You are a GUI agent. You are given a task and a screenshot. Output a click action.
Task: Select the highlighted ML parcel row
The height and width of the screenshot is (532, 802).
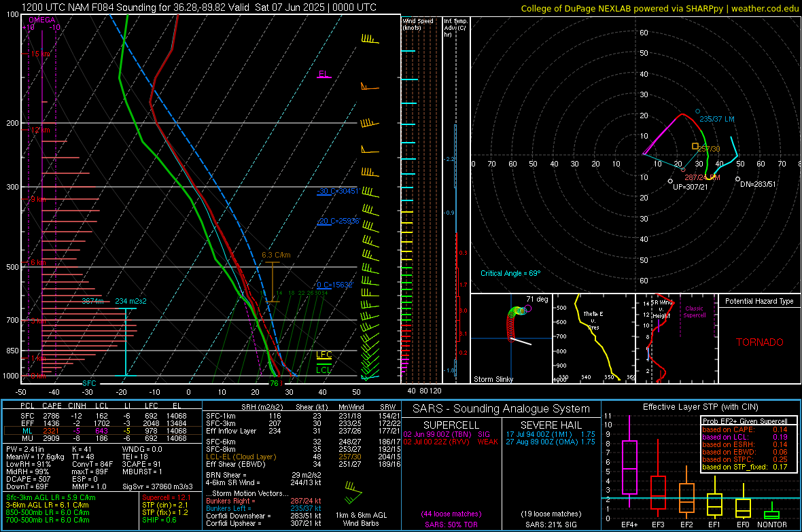tap(102, 431)
